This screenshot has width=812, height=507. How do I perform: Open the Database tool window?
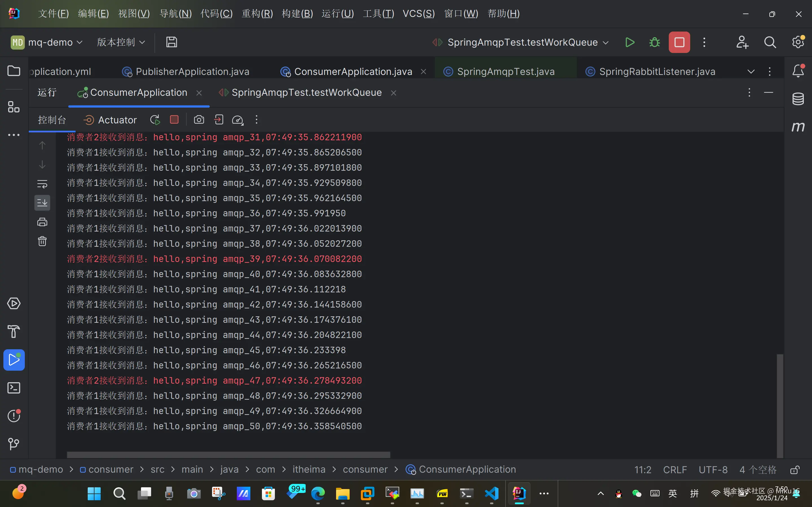[798, 99]
